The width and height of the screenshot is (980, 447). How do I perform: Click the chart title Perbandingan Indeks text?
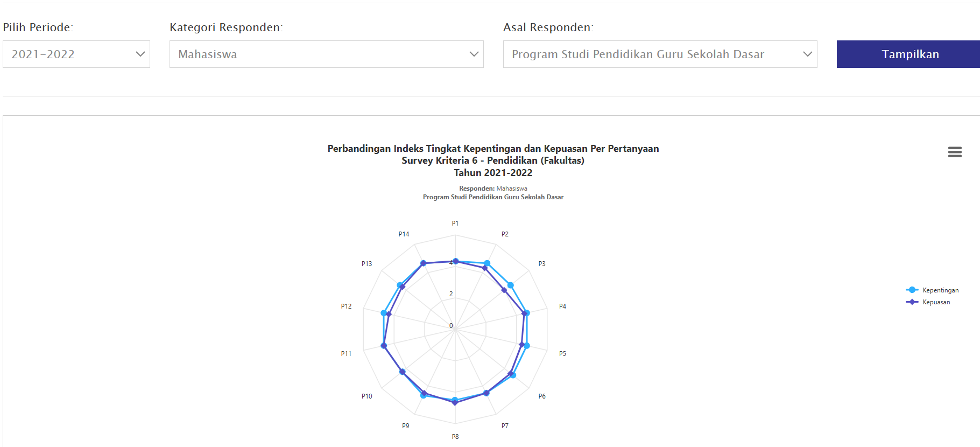coord(493,149)
